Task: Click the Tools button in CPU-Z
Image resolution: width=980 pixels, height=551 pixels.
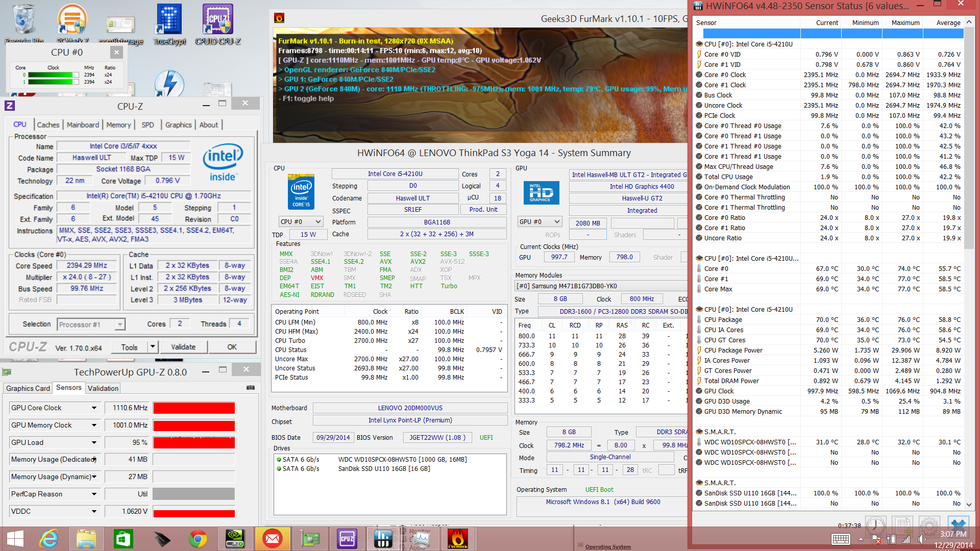Action: (x=129, y=347)
